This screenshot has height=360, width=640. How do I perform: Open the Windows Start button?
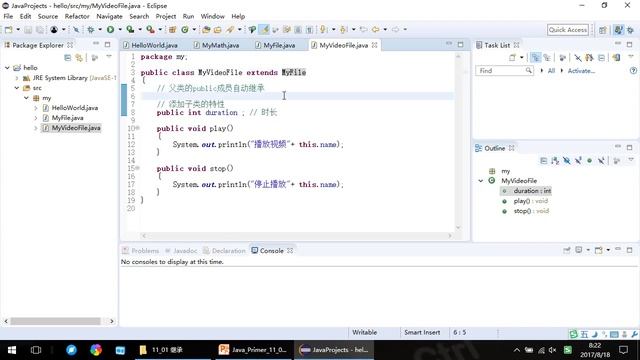[x=12, y=350]
